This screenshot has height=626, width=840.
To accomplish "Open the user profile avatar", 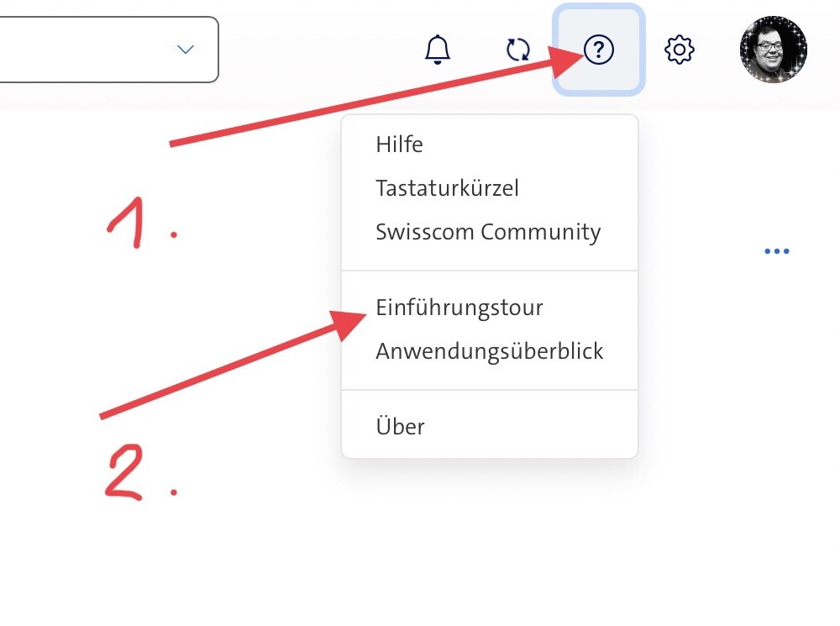I will 773,50.
